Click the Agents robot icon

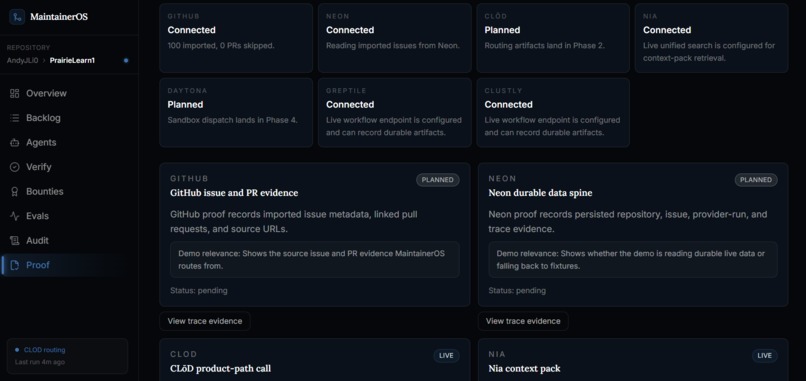(14, 143)
